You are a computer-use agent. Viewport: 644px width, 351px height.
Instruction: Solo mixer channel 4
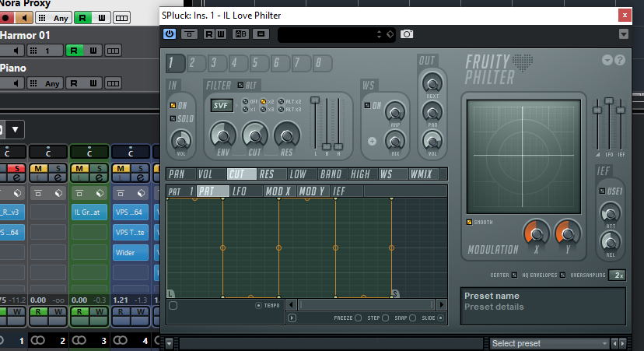point(141,168)
